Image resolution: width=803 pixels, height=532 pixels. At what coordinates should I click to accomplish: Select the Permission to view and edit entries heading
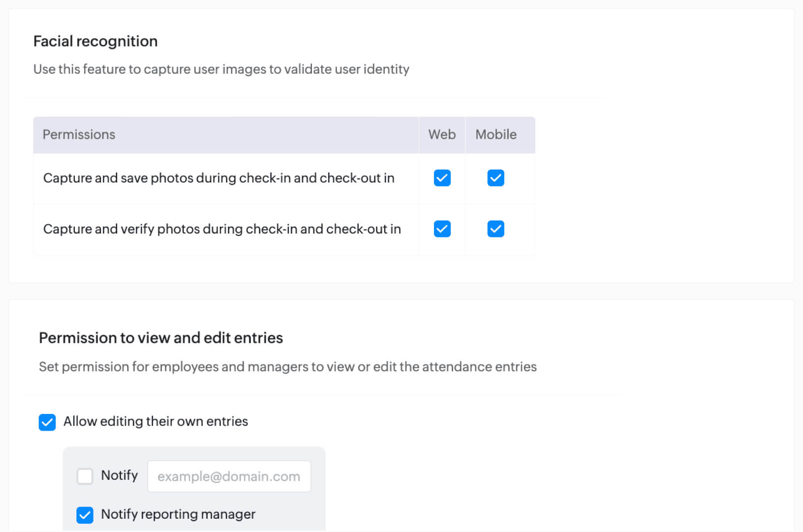point(161,338)
